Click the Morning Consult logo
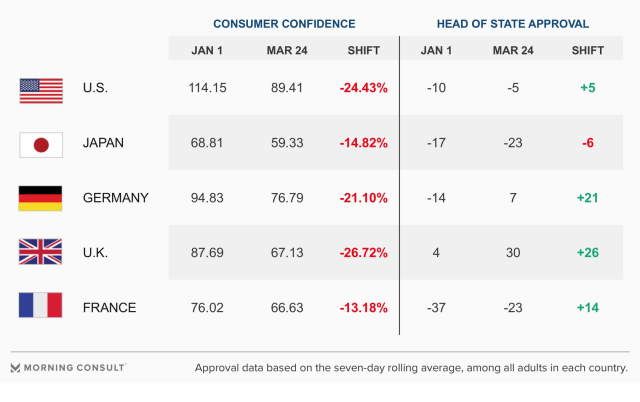The height and width of the screenshot is (402, 640). pyautogui.click(x=68, y=368)
